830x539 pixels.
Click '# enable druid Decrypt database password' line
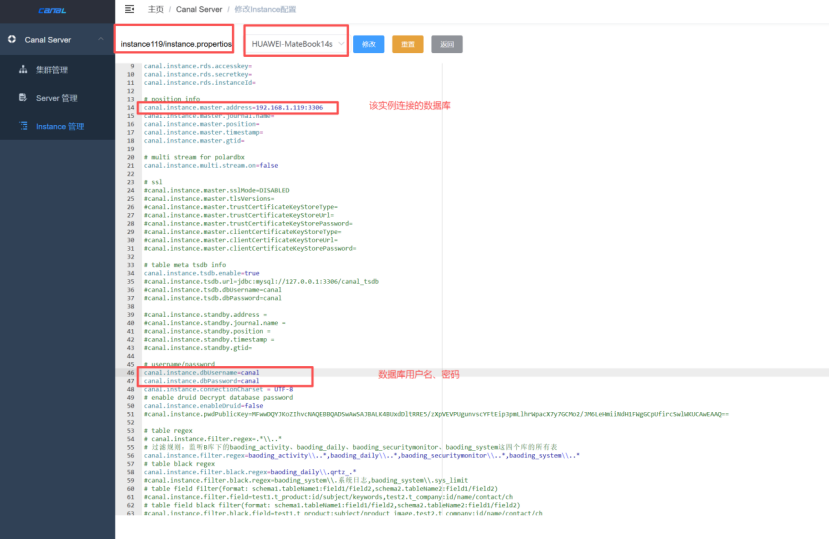click(x=218, y=398)
